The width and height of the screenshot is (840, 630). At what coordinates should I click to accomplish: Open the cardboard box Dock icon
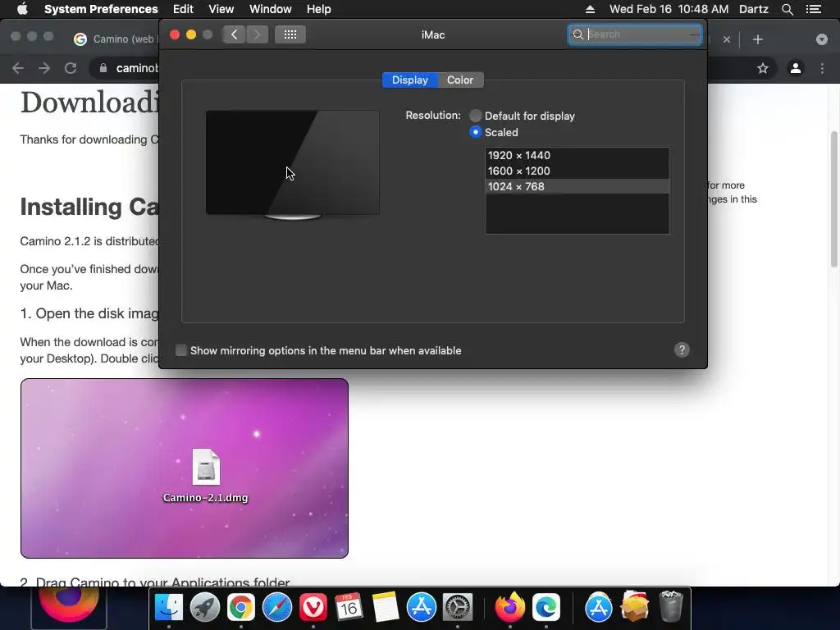point(634,608)
